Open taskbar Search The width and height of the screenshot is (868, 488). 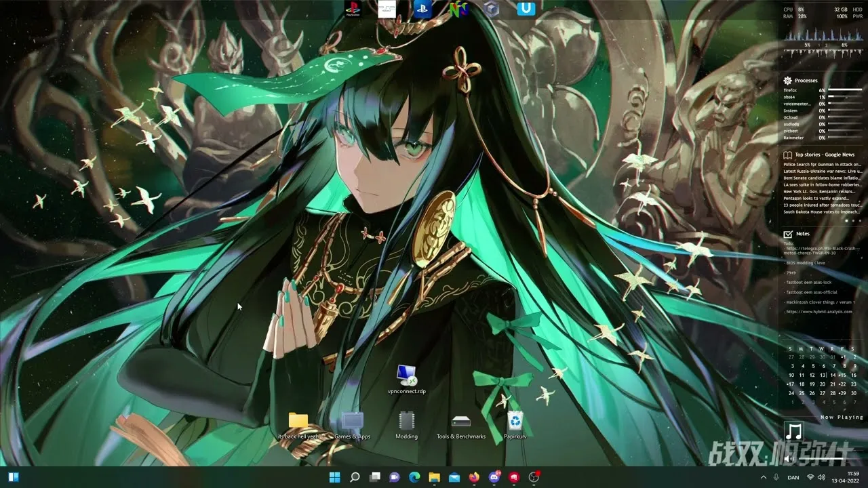(355, 477)
